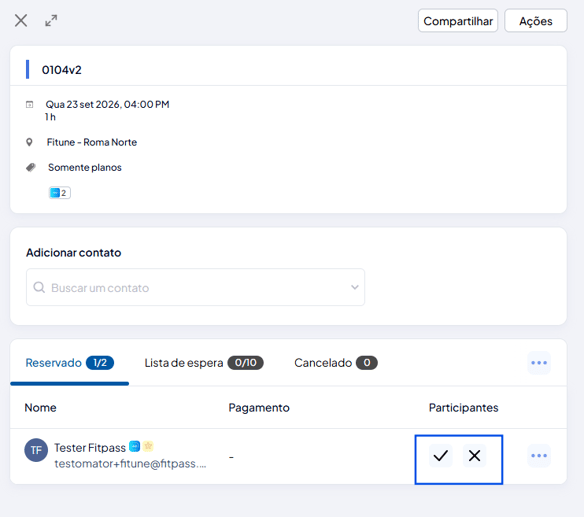The height and width of the screenshot is (517, 584).
Task: Click the Somente planos text
Action: pos(85,167)
